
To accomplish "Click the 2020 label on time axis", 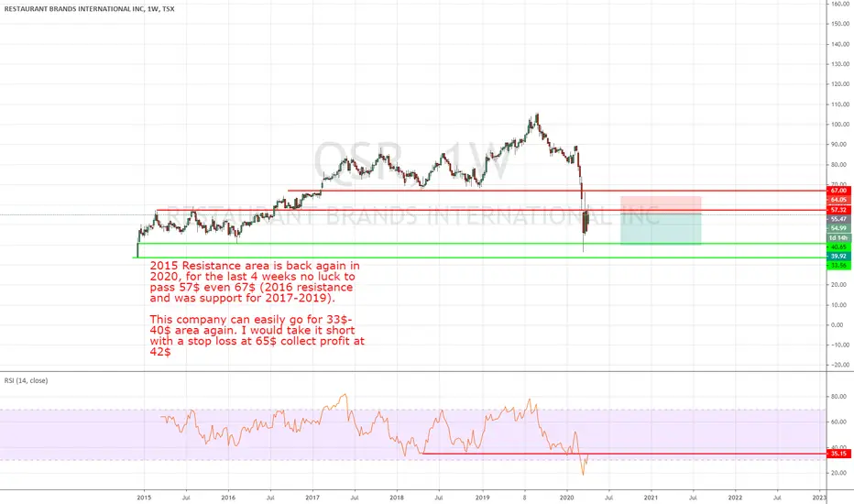I will [x=566, y=498].
